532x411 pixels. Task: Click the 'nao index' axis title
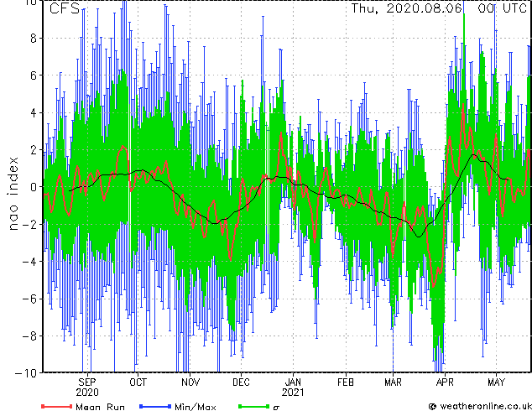(13, 194)
